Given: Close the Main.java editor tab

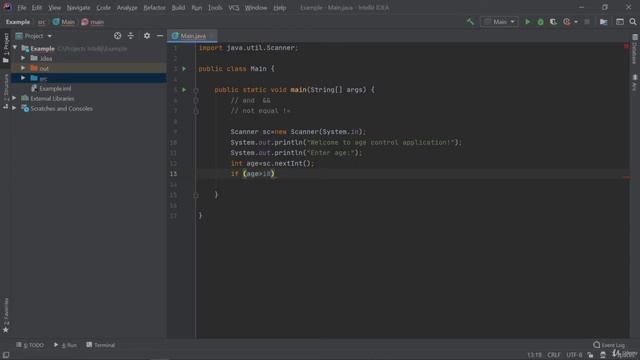Looking at the screenshot, I should tap(212, 36).
